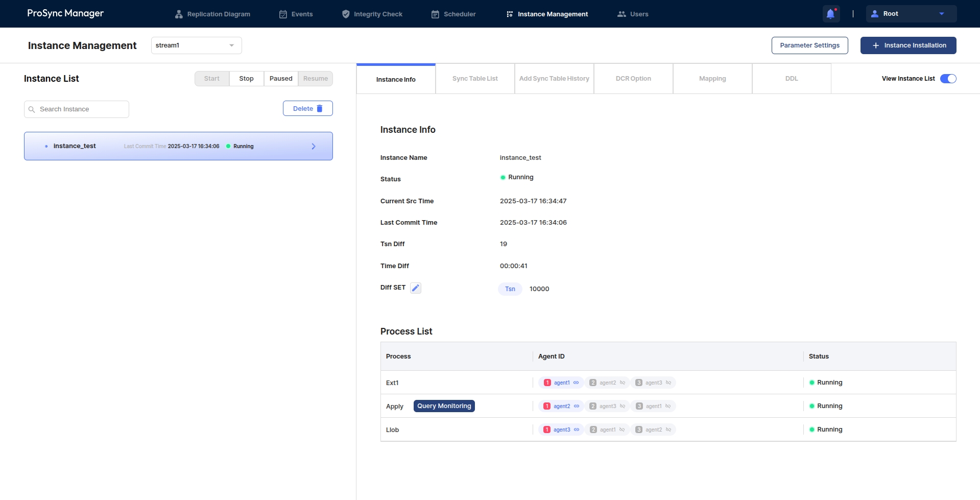This screenshot has height=500, width=980.
Task: Expand instance_test row with chevron arrow
Action: (314, 147)
